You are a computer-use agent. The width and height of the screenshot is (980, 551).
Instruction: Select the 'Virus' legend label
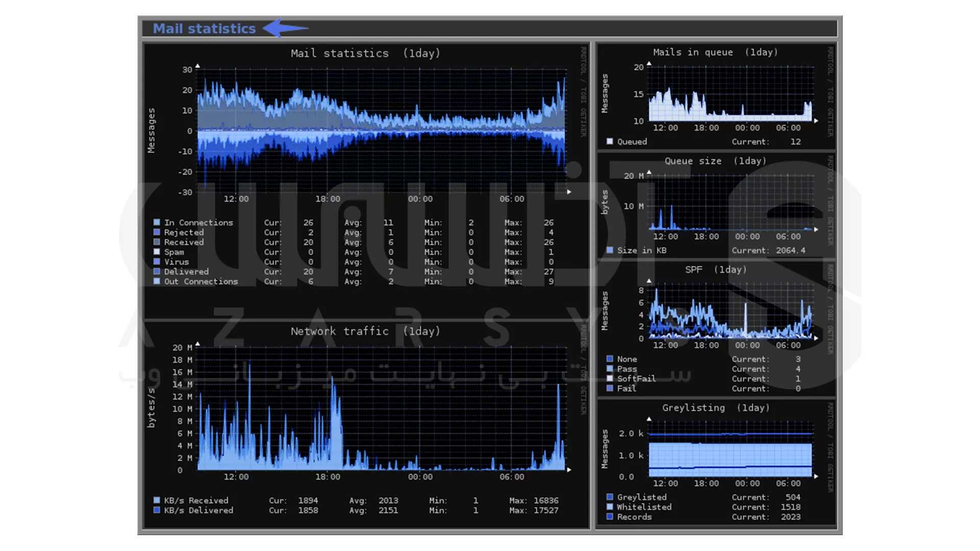click(177, 262)
